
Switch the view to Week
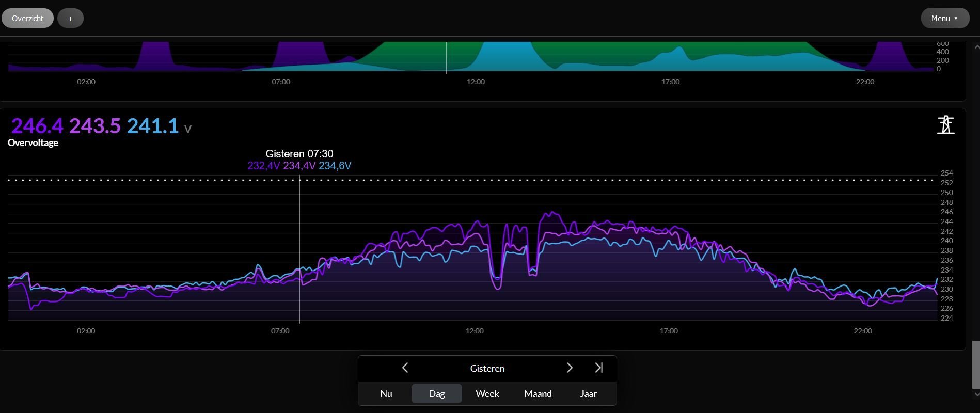coord(487,393)
